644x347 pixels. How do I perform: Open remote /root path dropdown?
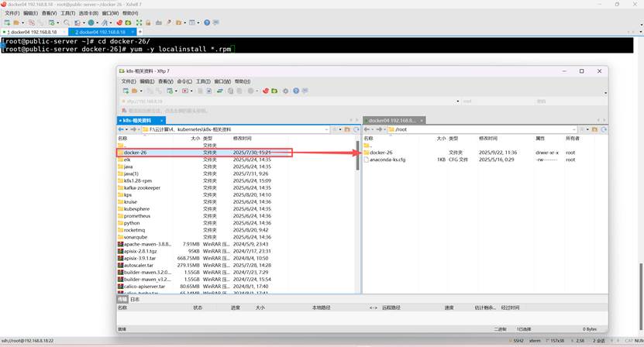coord(574,129)
